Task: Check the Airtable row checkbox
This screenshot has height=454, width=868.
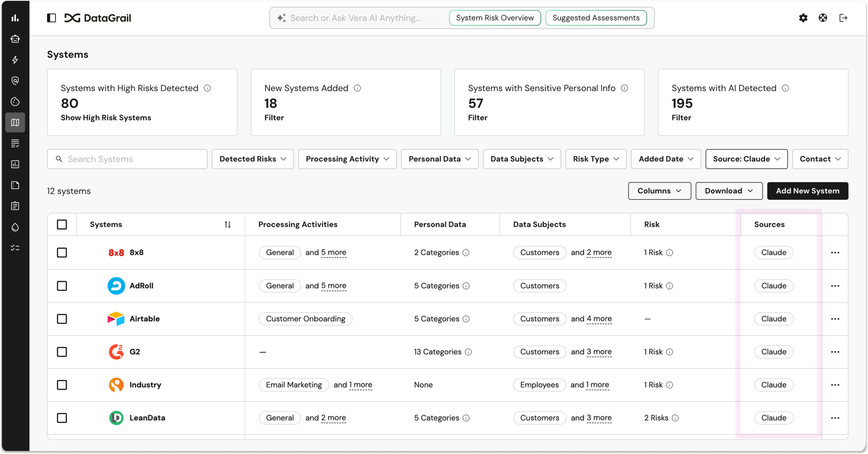Action: point(62,319)
